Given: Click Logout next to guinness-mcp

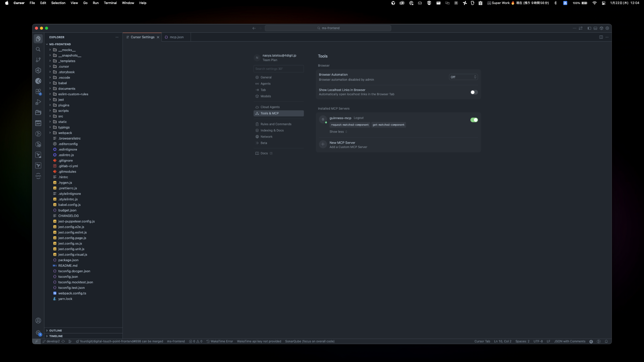Looking at the screenshot, I should click(358, 118).
